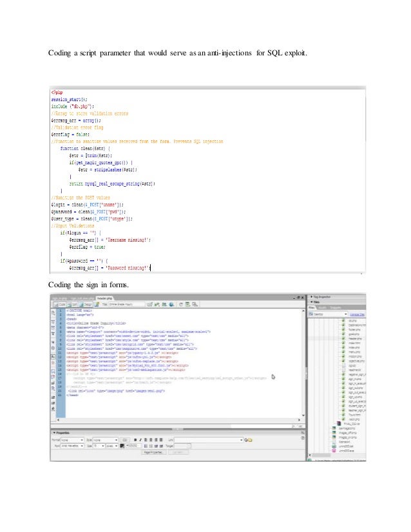Switch to Split view button
This screenshot has height=532, width=411.
pyautogui.click(x=72, y=305)
